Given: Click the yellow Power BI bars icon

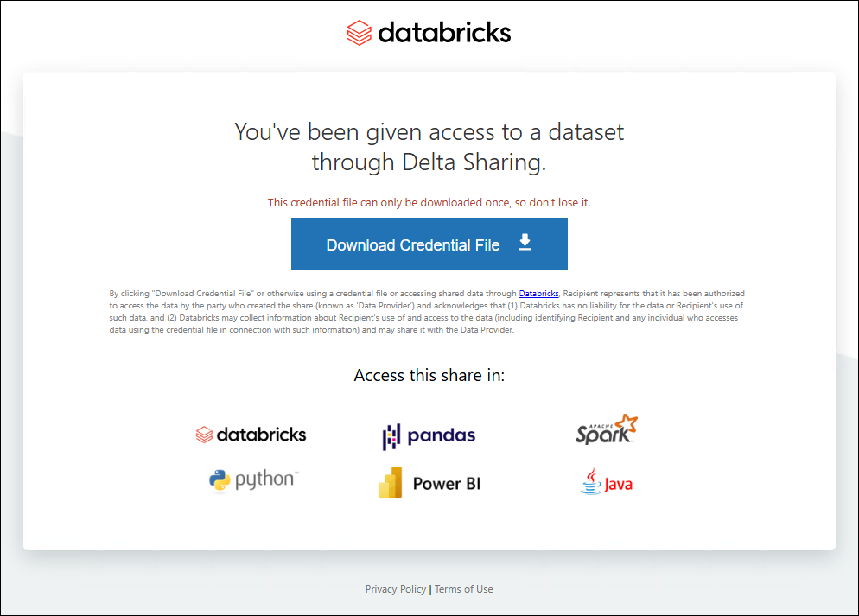Looking at the screenshot, I should 391,482.
